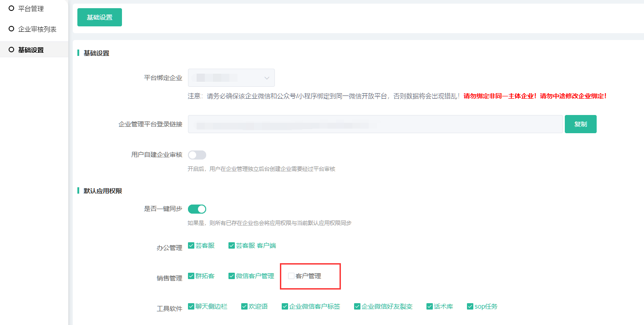The width and height of the screenshot is (644, 325).
Task: Click the 企业管理平台登录链接 input field
Action: click(375, 124)
